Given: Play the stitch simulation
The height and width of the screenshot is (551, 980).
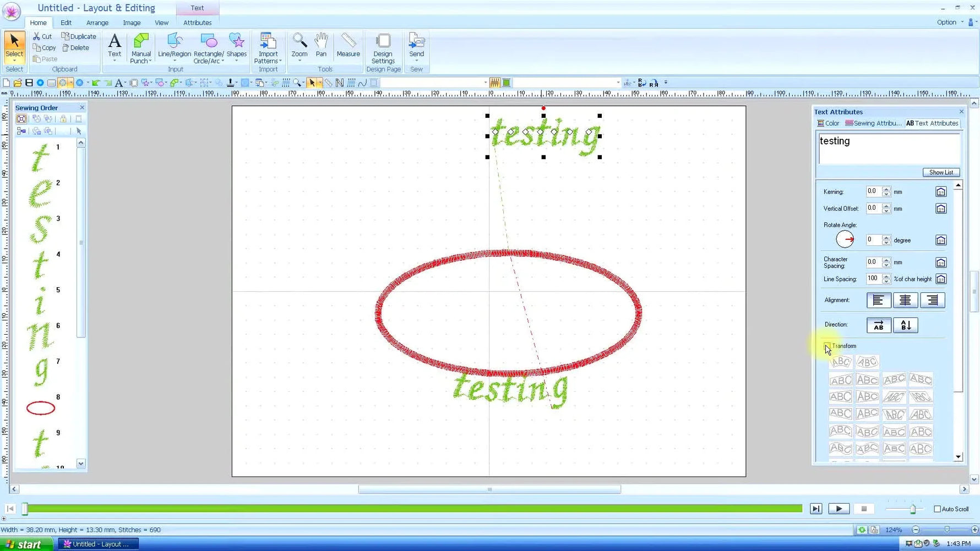Looking at the screenshot, I should tap(839, 509).
